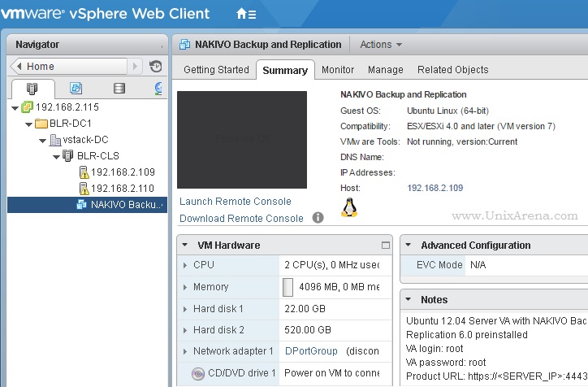This screenshot has height=387, width=588.
Task: Switch to the Summary tab
Action: pyautogui.click(x=285, y=70)
